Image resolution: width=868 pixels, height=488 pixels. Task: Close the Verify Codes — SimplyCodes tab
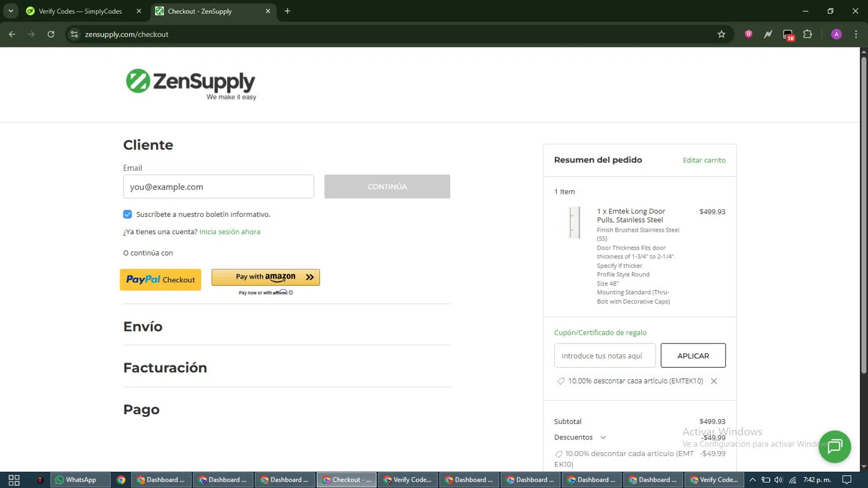[139, 11]
